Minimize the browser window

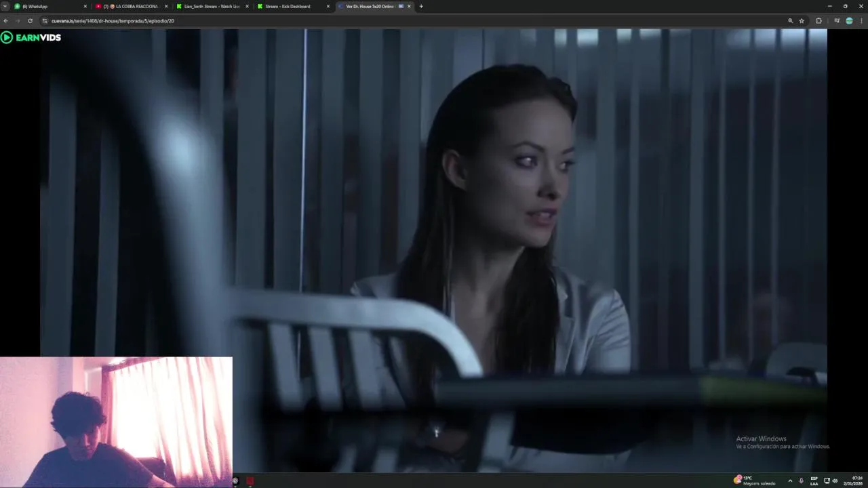click(830, 6)
